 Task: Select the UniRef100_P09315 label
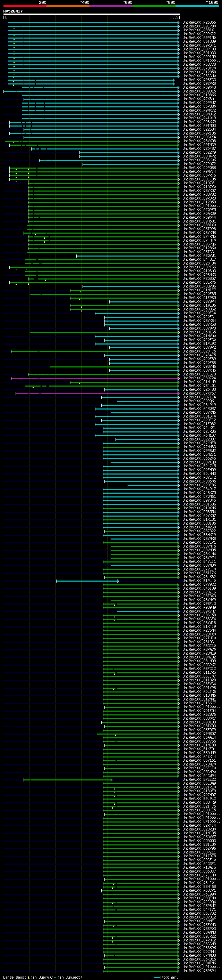coord(199,91)
